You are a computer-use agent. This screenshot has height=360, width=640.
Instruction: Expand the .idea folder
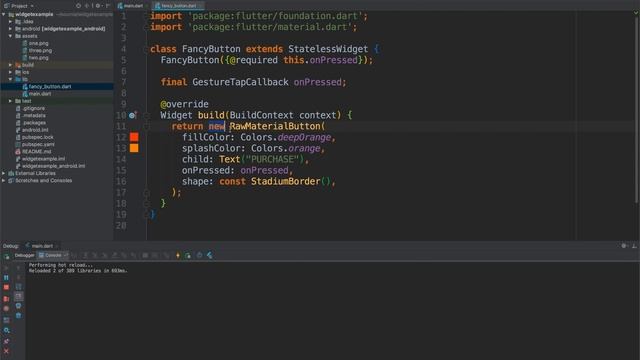coord(11,22)
